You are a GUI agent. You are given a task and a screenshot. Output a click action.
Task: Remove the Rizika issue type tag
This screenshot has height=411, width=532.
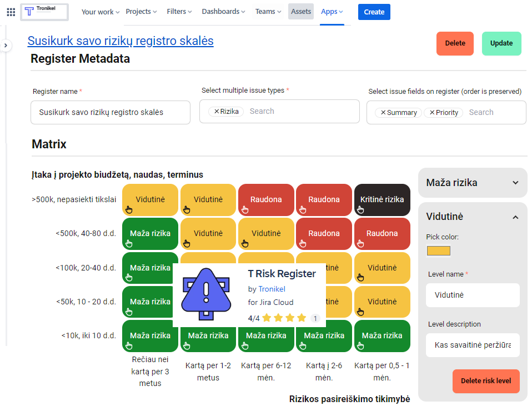(217, 111)
